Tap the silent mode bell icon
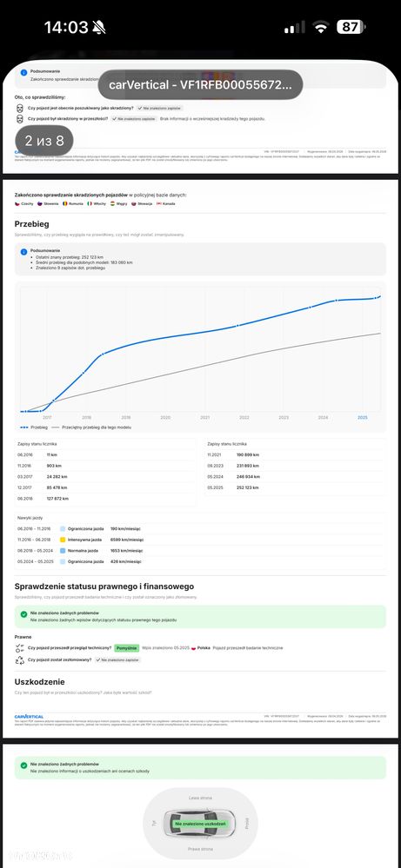Image resolution: width=401 pixels, height=868 pixels. click(x=99, y=27)
